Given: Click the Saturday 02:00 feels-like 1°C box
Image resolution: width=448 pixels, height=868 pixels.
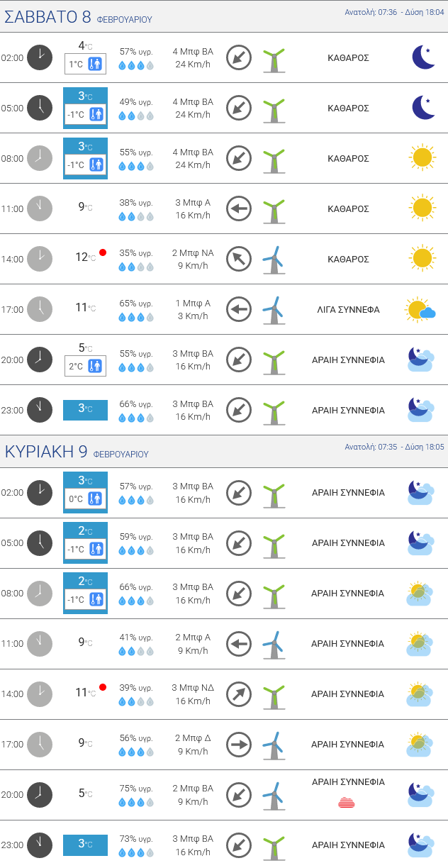Looking at the screenshot, I should click(85, 65).
